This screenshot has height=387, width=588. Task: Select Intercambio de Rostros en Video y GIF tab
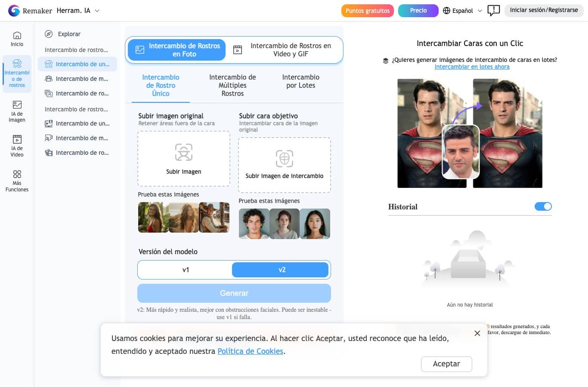(284, 50)
